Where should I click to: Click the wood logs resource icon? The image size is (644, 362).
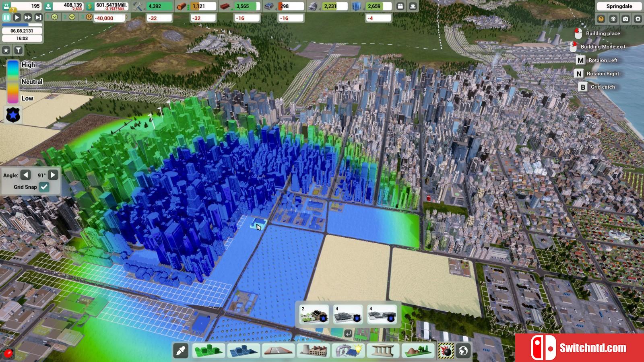(x=182, y=6)
